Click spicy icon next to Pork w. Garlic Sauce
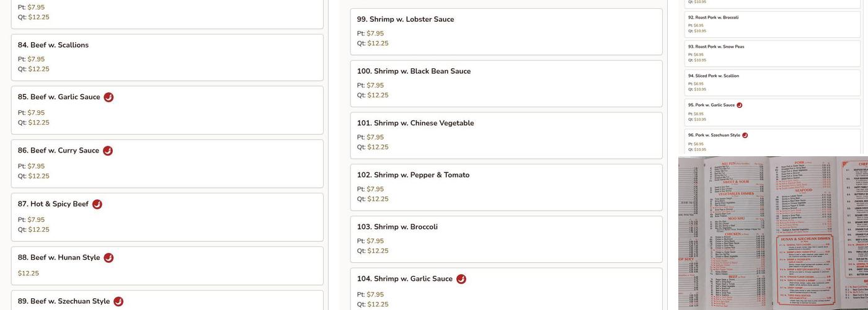 click(740, 105)
